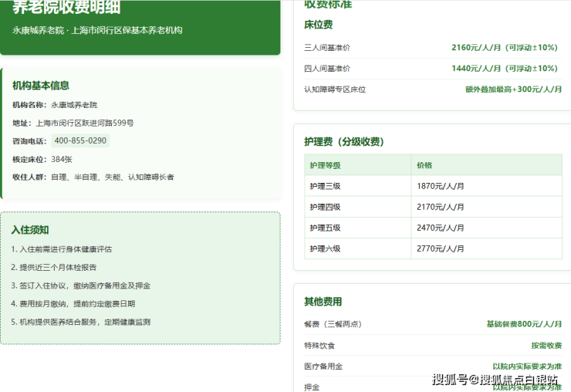571x392 pixels.
Task: Click the 护理费（分级收费）heading
Action: tap(344, 142)
